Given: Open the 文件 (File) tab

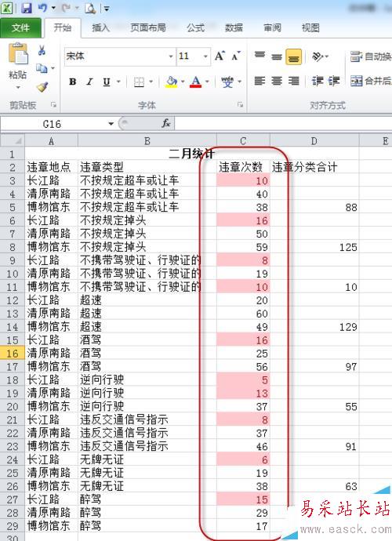Looking at the screenshot, I should click(20, 27).
